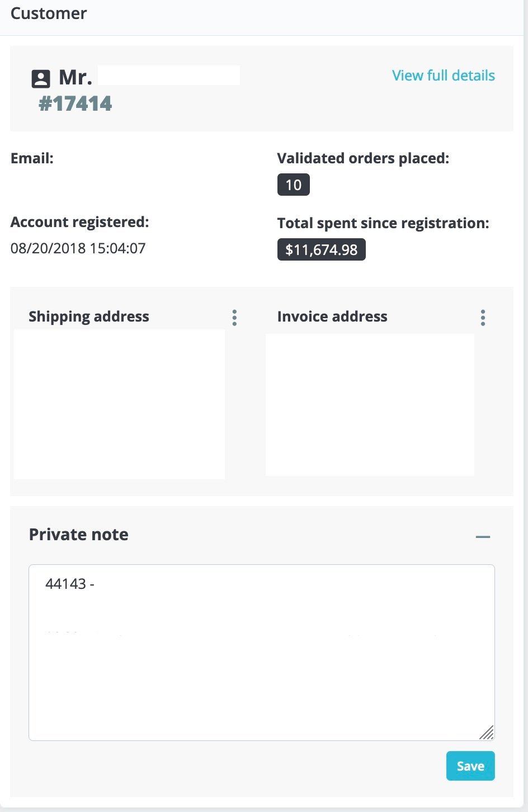Click the Email label
Viewport: 528px width, 812px height.
tap(32, 158)
